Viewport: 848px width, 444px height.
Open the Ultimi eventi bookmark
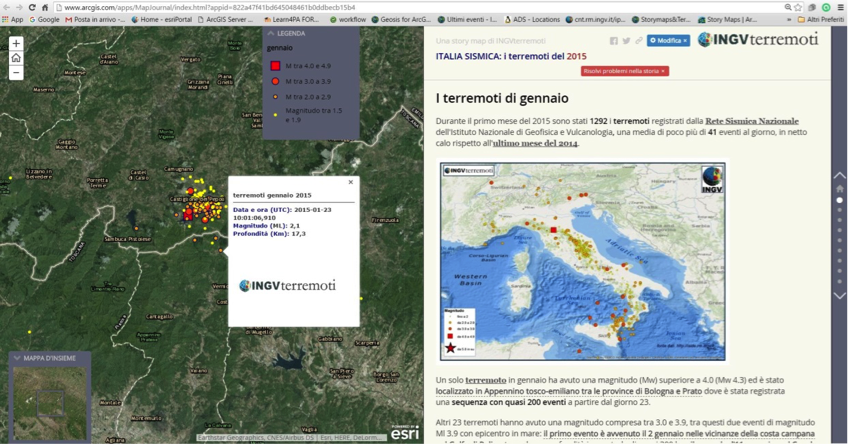click(467, 19)
